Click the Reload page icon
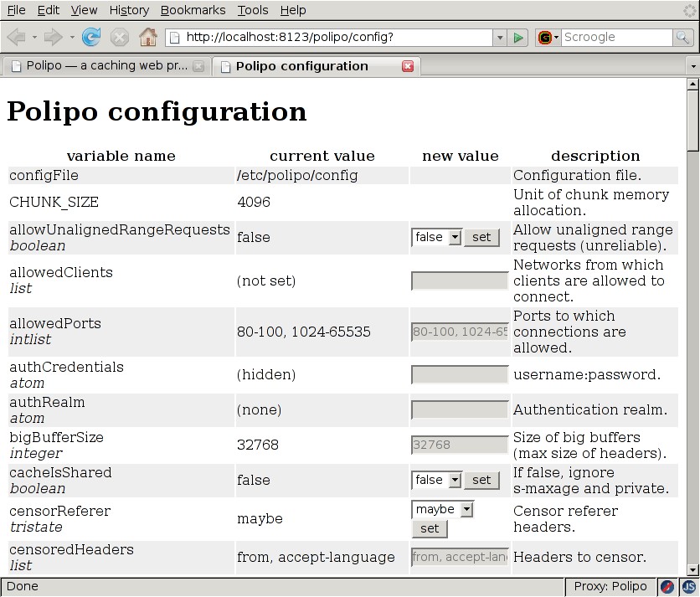This screenshot has height=597, width=700. 91,37
